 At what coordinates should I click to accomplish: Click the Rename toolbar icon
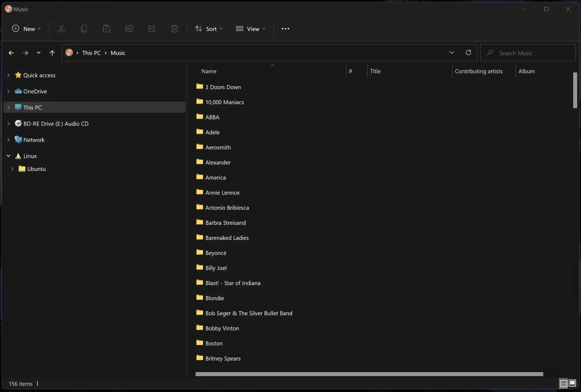pos(129,28)
